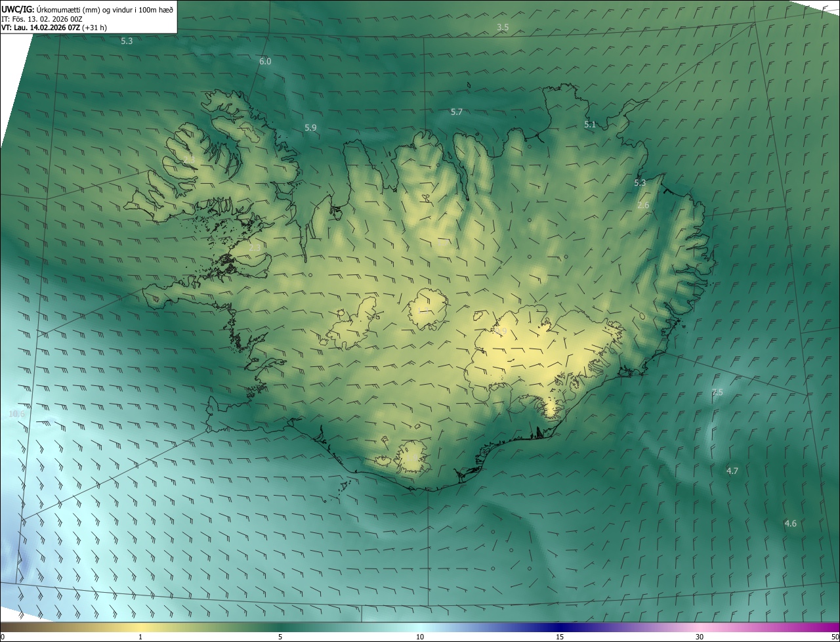The height and width of the screenshot is (642, 840).
Task: Click the map value 5.7
Action: pyautogui.click(x=457, y=112)
